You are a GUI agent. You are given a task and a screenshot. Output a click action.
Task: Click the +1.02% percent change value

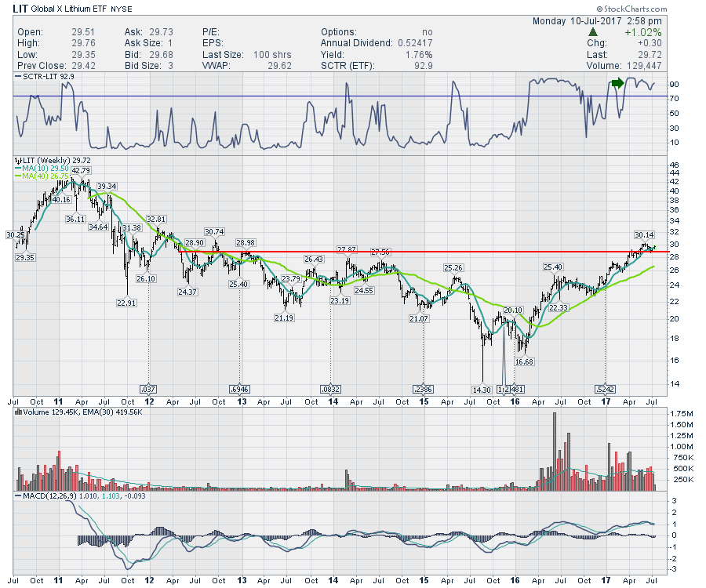click(642, 32)
